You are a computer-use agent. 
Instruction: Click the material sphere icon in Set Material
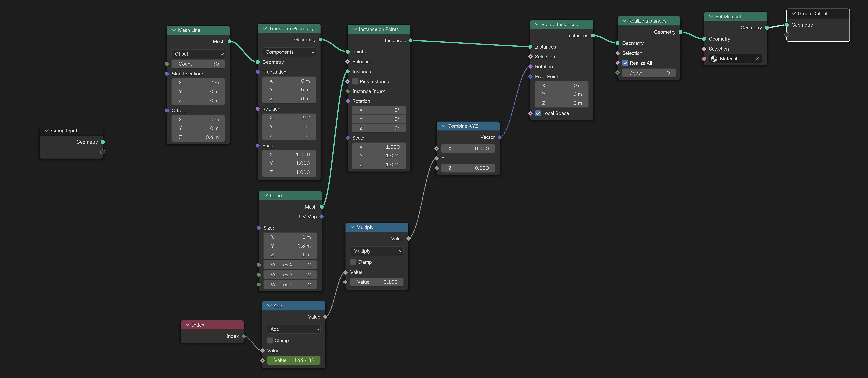[x=714, y=59]
